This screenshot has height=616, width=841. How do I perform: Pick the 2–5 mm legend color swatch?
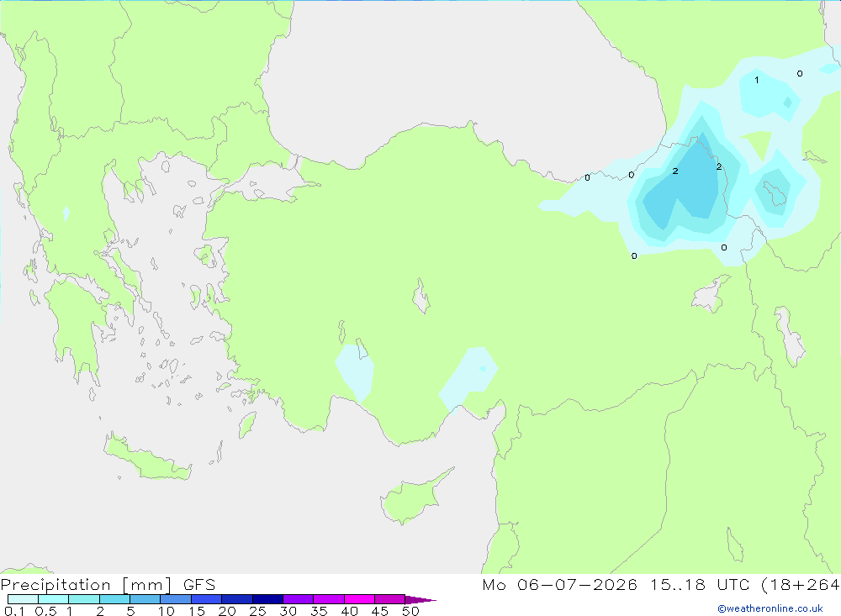point(114,599)
